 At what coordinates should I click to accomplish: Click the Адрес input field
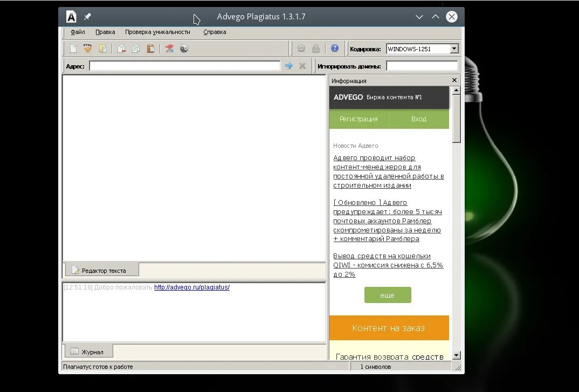184,66
